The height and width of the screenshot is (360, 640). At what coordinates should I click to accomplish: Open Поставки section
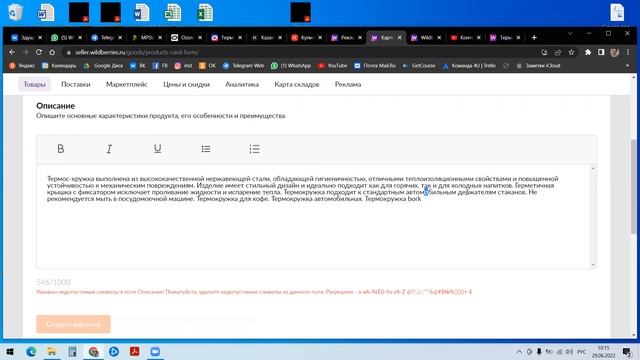[x=76, y=84]
